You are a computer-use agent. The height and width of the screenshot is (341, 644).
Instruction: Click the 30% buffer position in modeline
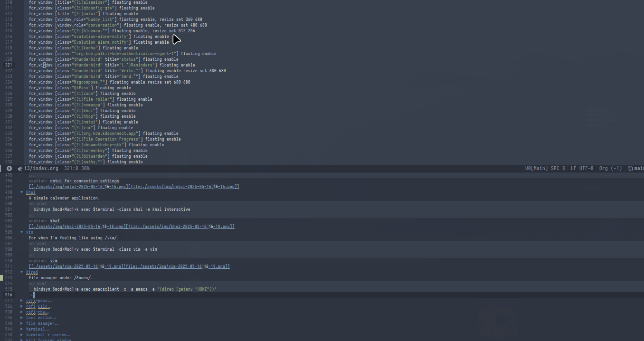[x=85, y=168]
